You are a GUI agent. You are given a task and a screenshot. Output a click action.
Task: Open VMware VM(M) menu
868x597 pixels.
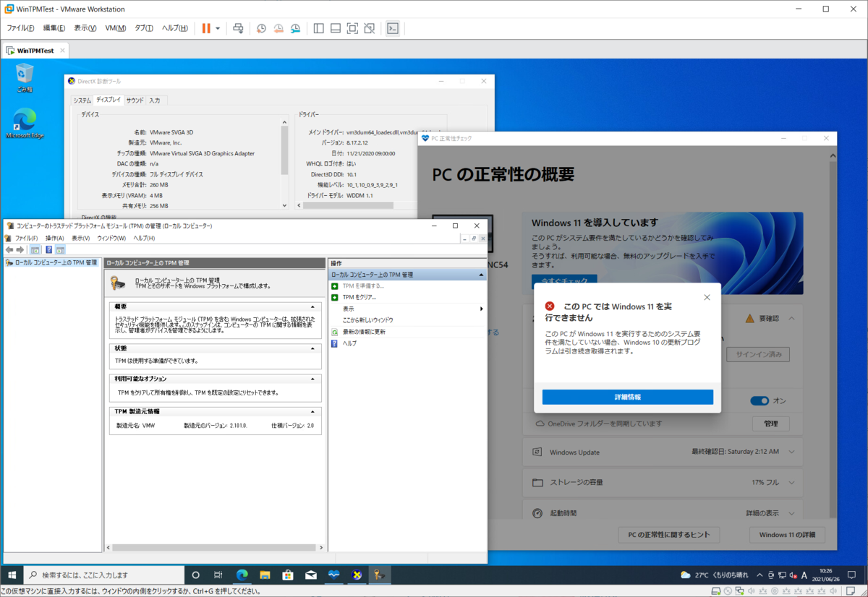coord(116,28)
